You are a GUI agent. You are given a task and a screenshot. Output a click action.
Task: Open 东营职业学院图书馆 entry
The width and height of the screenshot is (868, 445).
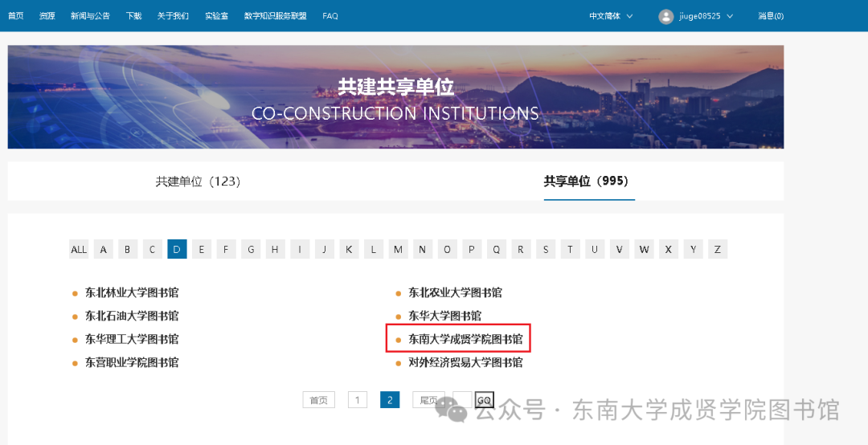pos(132,362)
